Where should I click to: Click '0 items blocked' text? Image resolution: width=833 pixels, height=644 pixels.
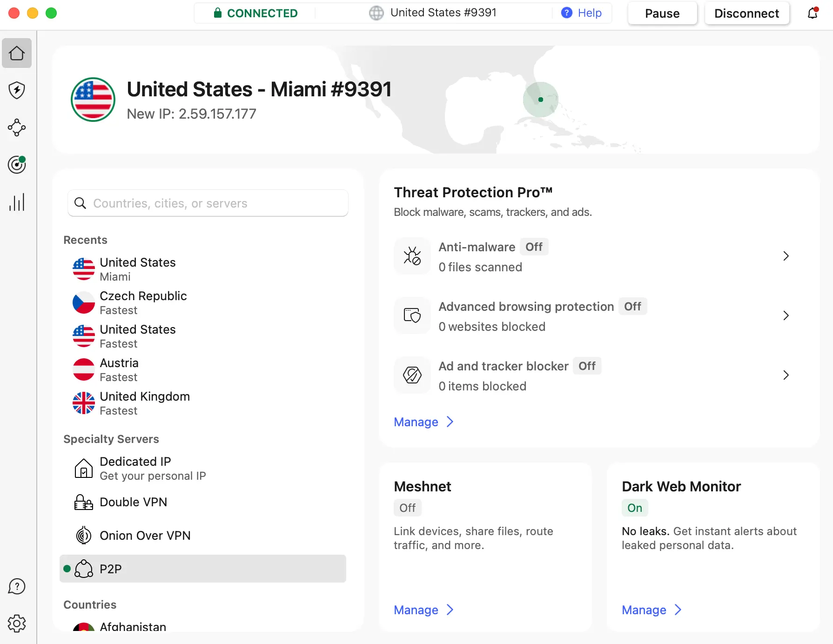point(482,386)
